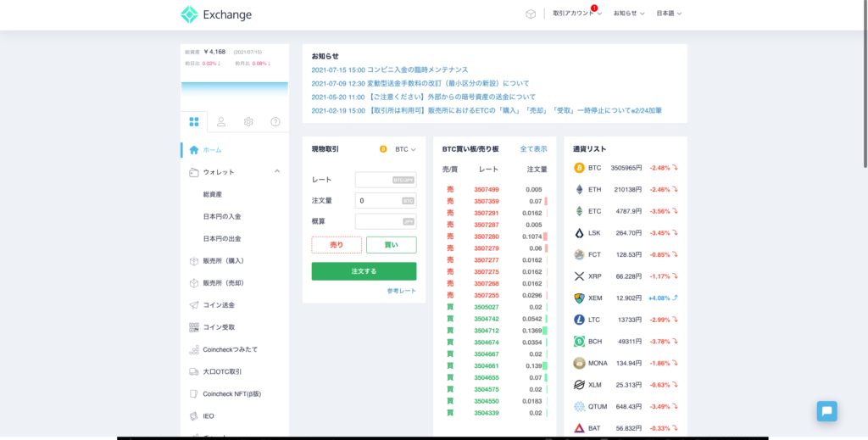Collapse the ウォレット menu section
This screenshot has width=868, height=440.
coord(277,172)
